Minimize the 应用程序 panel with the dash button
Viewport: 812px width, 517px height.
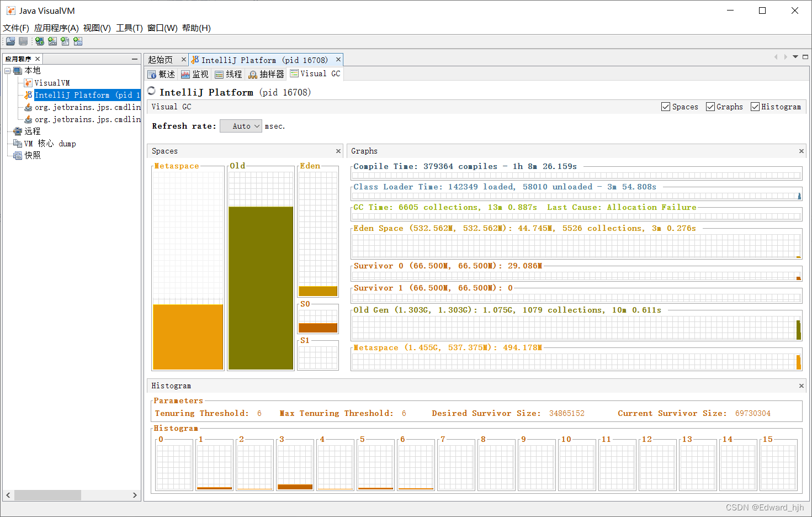[x=135, y=59]
